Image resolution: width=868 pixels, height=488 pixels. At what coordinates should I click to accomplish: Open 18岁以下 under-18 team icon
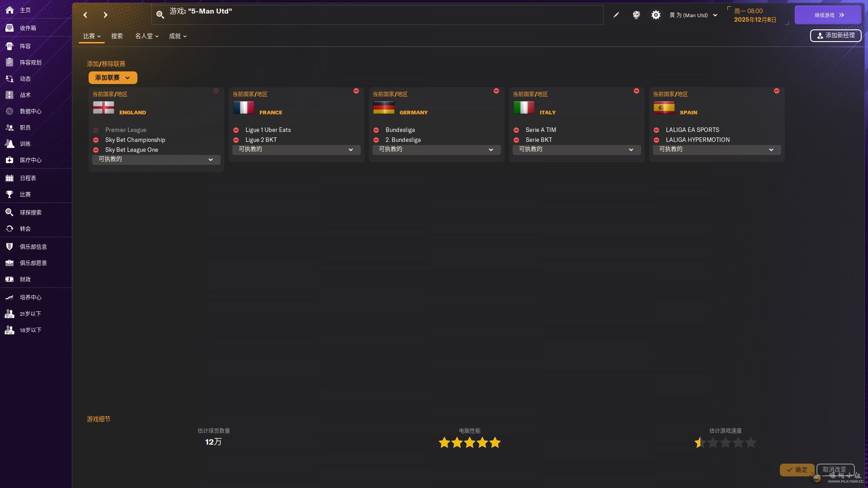pyautogui.click(x=9, y=330)
